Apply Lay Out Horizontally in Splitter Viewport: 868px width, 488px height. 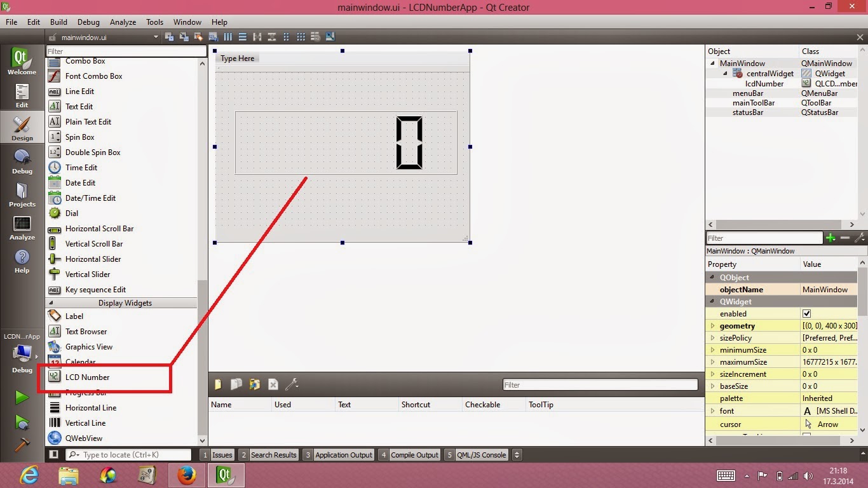point(257,37)
